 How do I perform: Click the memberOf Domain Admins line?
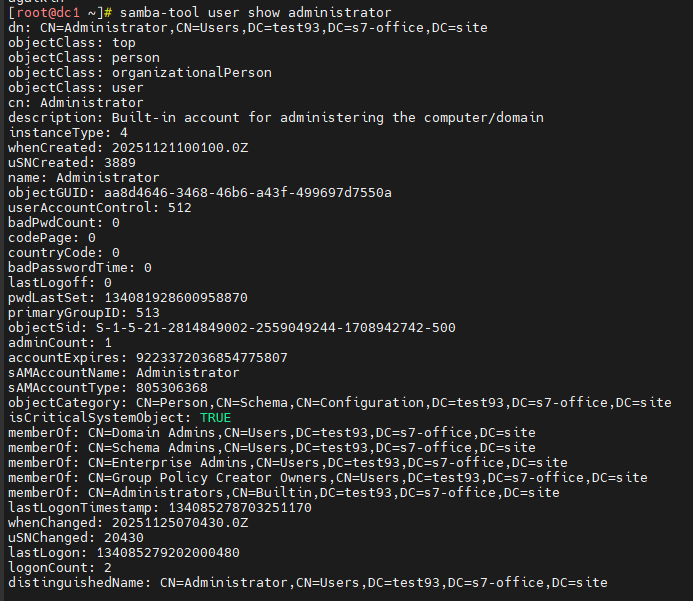tap(271, 433)
